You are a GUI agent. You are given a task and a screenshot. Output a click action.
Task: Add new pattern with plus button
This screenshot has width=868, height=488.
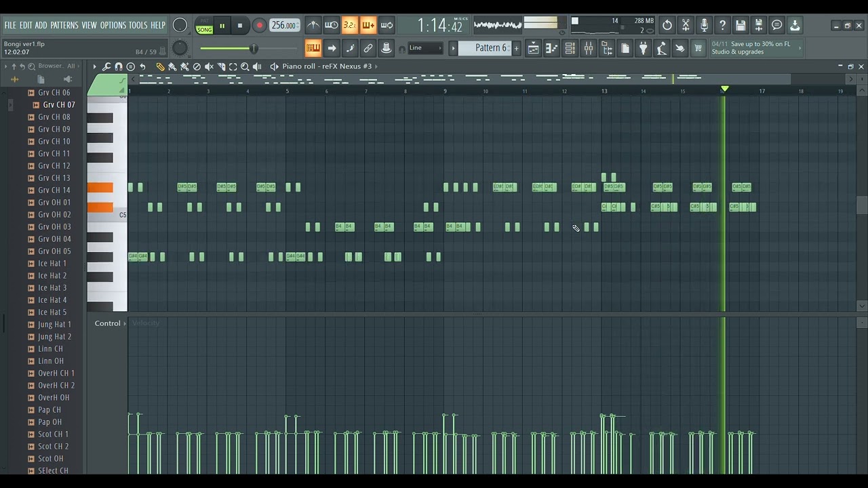(x=516, y=47)
